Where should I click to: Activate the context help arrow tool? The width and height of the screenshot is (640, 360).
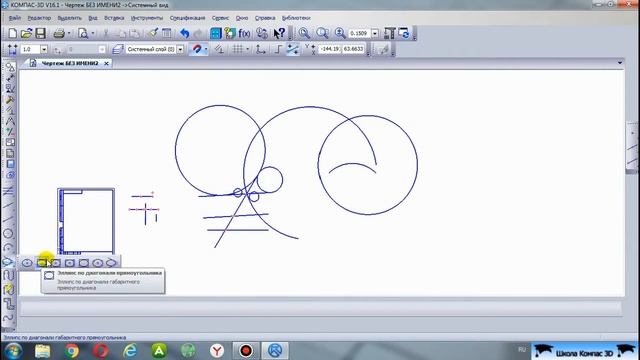tap(279, 33)
